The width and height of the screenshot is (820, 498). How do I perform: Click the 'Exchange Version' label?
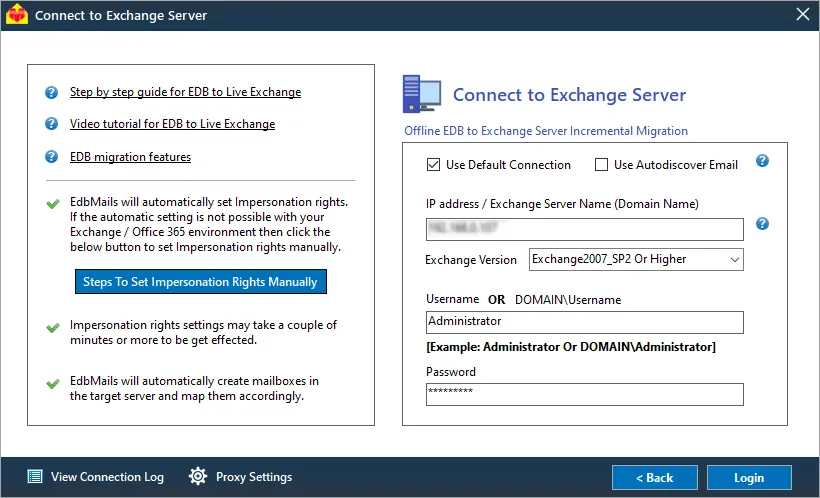471,260
